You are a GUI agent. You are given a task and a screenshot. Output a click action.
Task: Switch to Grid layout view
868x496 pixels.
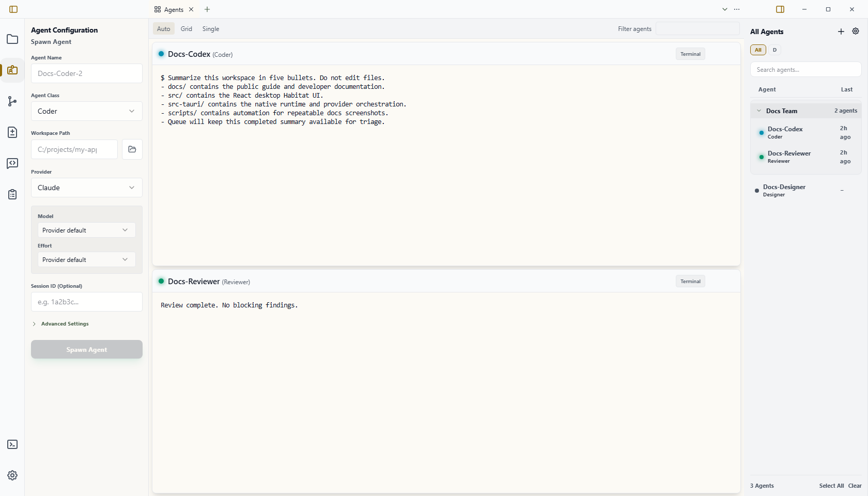click(187, 29)
